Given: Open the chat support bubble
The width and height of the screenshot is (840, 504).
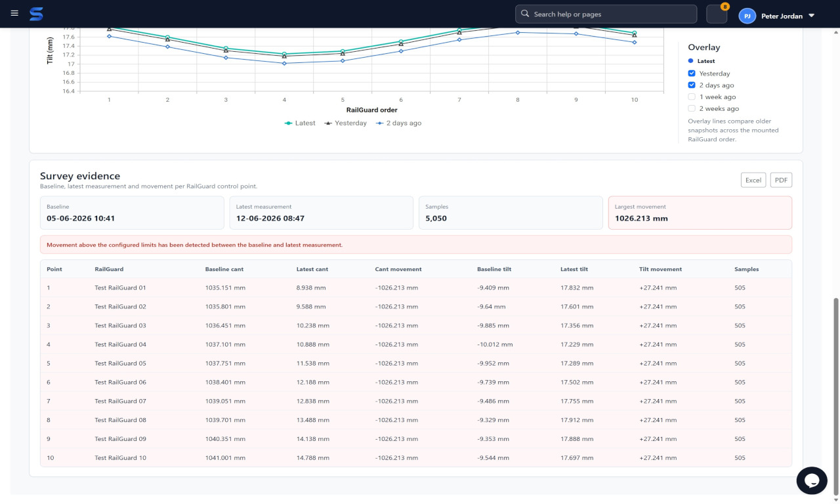Looking at the screenshot, I should (x=812, y=480).
